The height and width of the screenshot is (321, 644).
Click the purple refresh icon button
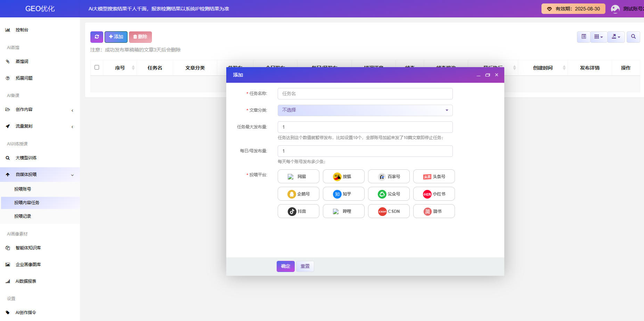[x=97, y=37]
